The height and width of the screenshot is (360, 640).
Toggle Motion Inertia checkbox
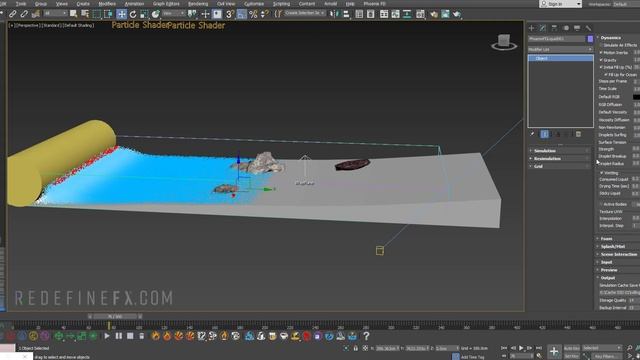601,53
